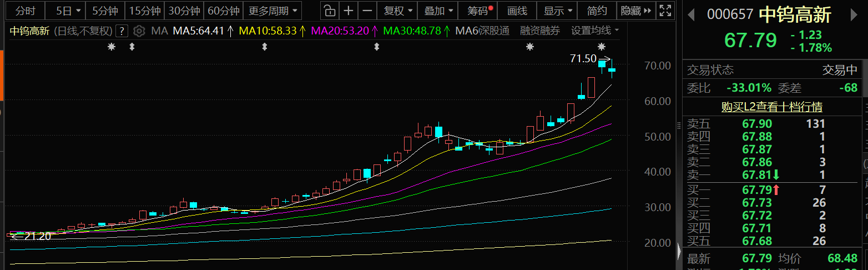Open the 画线 drawing tool
868x270 pixels.
click(517, 11)
